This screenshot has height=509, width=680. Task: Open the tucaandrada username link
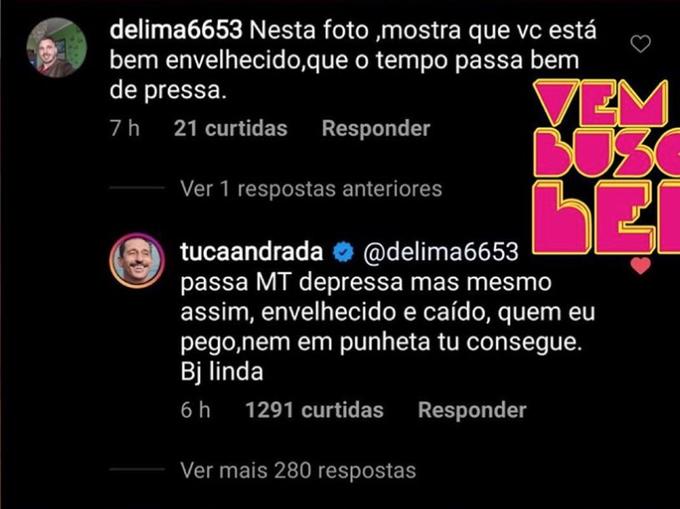[x=252, y=252]
